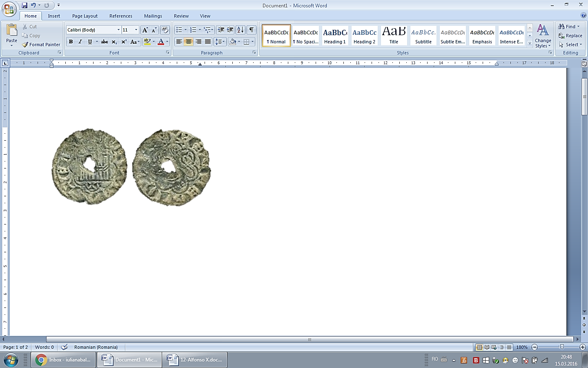This screenshot has width=588, height=368.
Task: Click the Clear Formatting icon
Action: pos(165,30)
